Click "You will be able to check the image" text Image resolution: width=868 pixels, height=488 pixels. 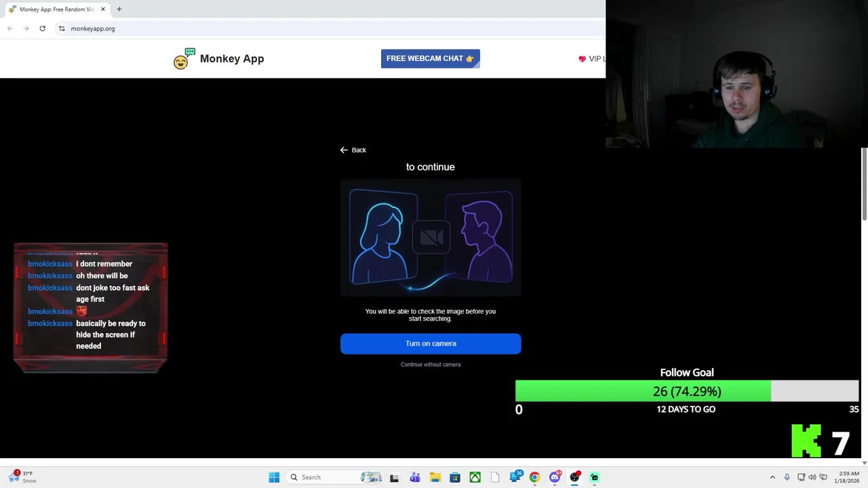click(x=431, y=314)
